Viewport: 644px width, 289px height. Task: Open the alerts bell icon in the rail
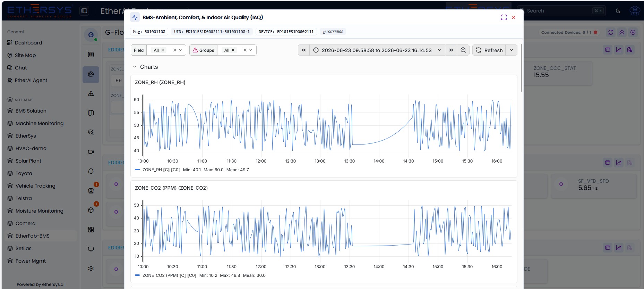coord(91,171)
